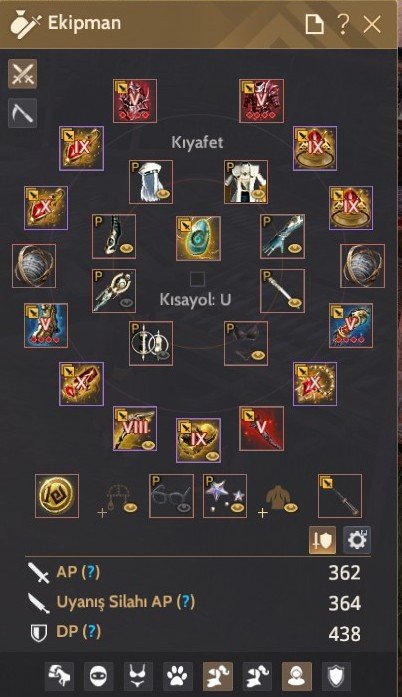Toggle the sword-and-shield stats view button
This screenshot has height=697, width=402.
click(x=322, y=540)
